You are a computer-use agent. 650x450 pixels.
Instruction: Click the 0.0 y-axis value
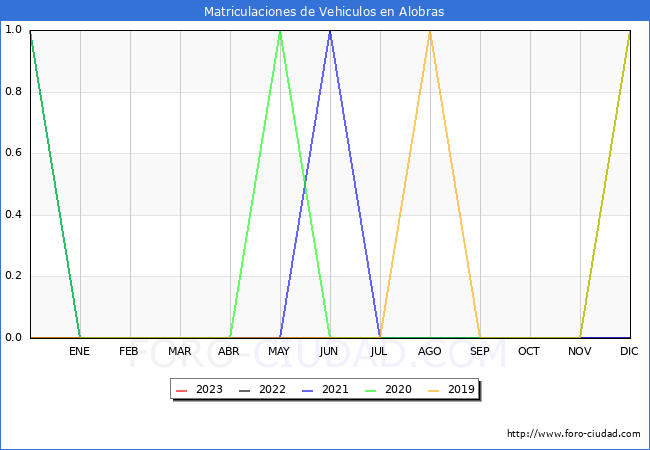pyautogui.click(x=13, y=337)
